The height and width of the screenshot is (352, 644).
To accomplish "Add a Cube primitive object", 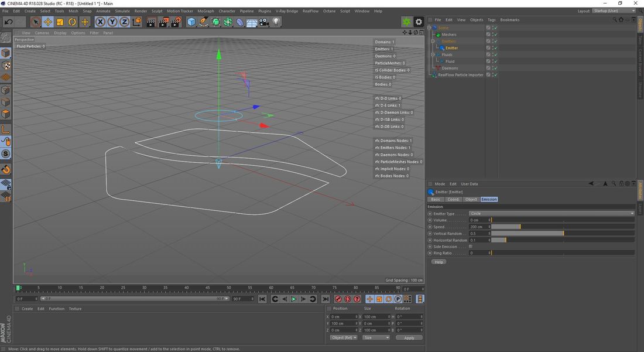I will 191,22.
